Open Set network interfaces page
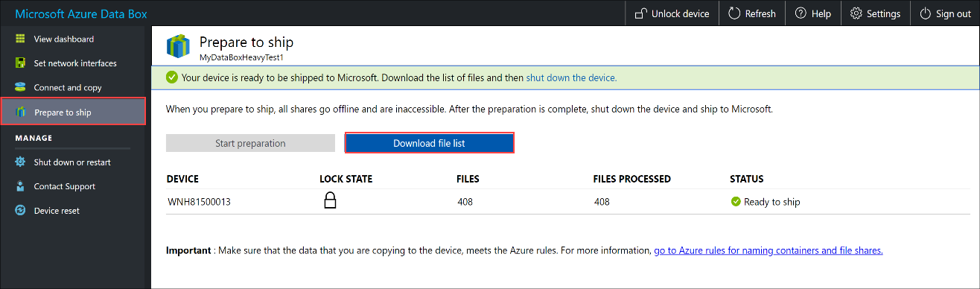 pyautogui.click(x=74, y=63)
